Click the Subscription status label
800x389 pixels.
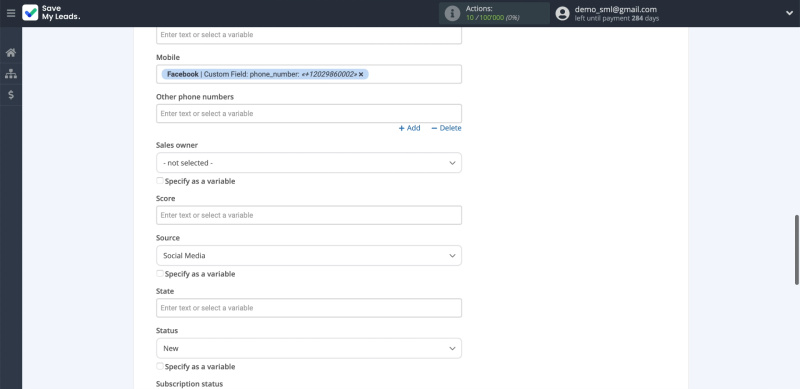coord(189,384)
